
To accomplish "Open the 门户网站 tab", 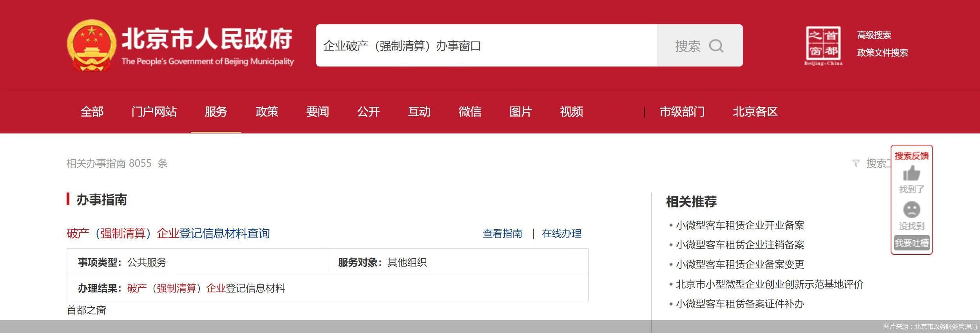I will [154, 112].
